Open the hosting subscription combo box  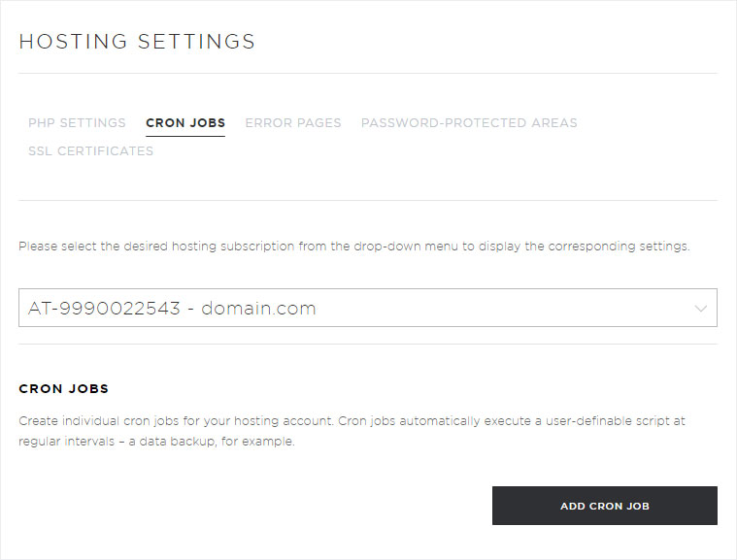pyautogui.click(x=368, y=308)
